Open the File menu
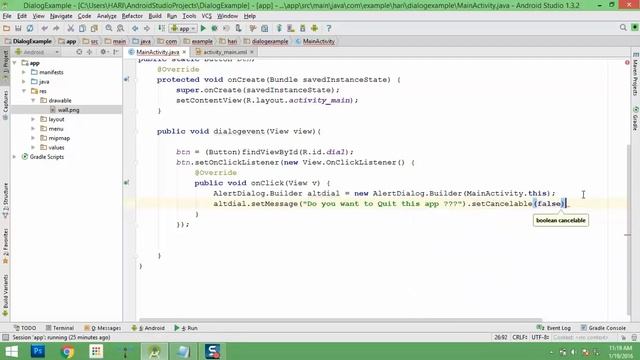640x360 pixels. pos(7,16)
